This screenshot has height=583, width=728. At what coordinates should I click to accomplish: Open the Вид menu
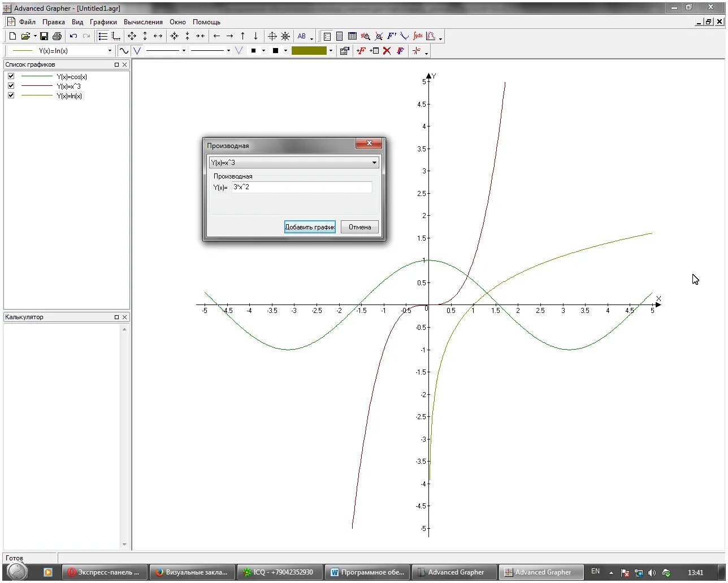click(77, 22)
